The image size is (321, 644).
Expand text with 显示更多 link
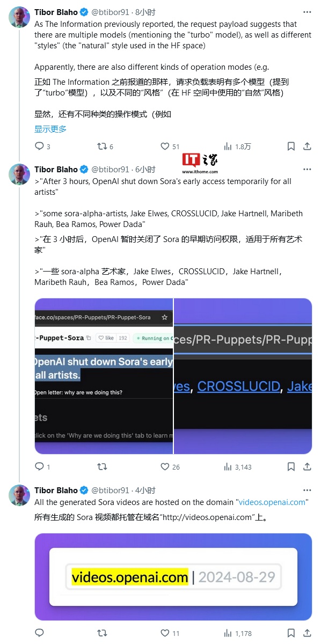pyautogui.click(x=50, y=129)
